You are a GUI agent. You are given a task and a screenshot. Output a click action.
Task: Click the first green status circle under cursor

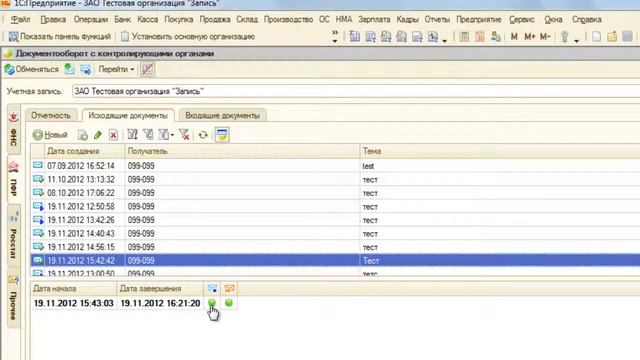(x=212, y=303)
